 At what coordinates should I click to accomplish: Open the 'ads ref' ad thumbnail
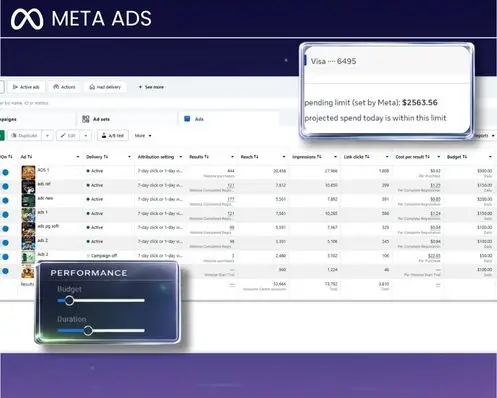(28, 187)
